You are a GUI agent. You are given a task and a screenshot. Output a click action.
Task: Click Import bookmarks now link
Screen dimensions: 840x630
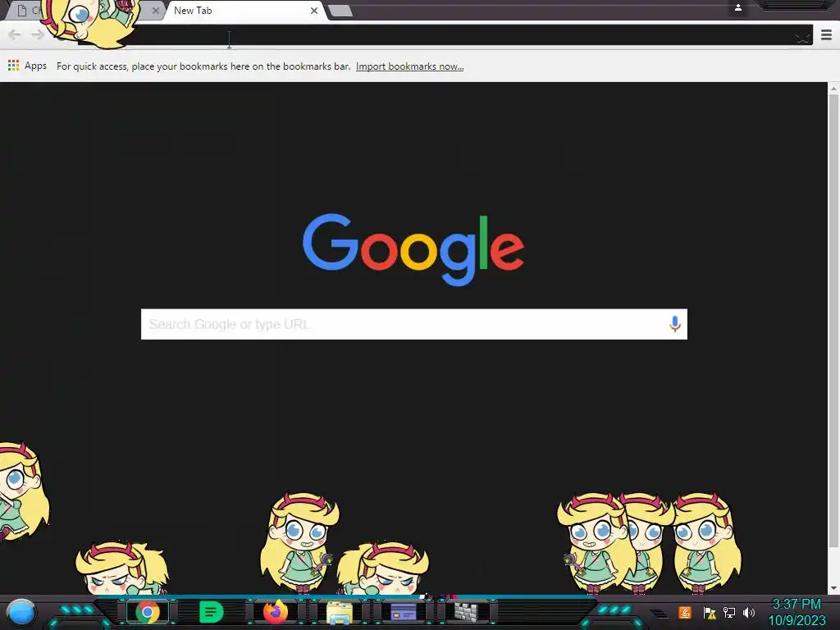[410, 66]
